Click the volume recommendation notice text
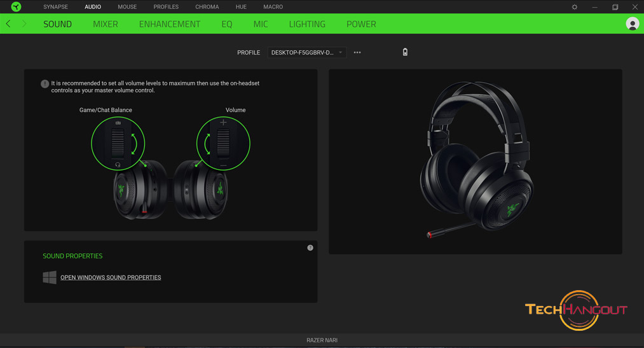The image size is (644, 348). (155, 87)
